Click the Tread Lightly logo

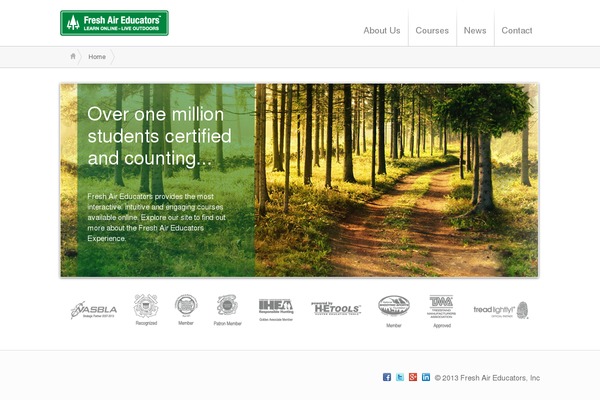pos(501,310)
